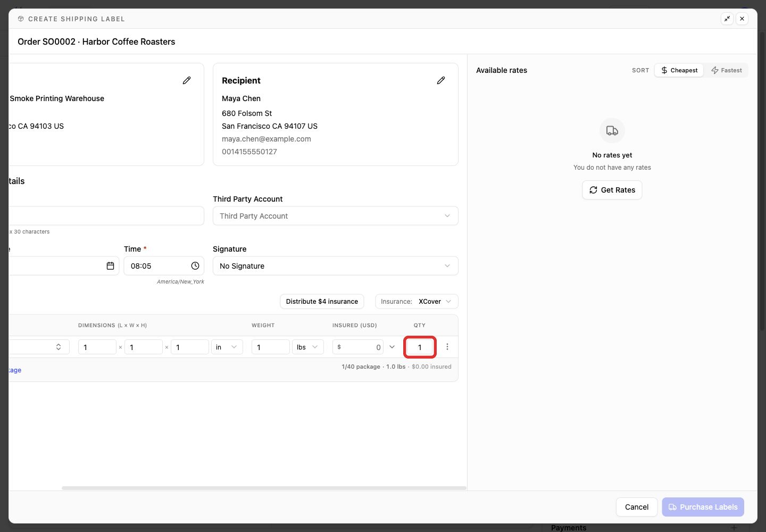Focus the package weight input
This screenshot has width=766, height=532.
(x=271, y=347)
